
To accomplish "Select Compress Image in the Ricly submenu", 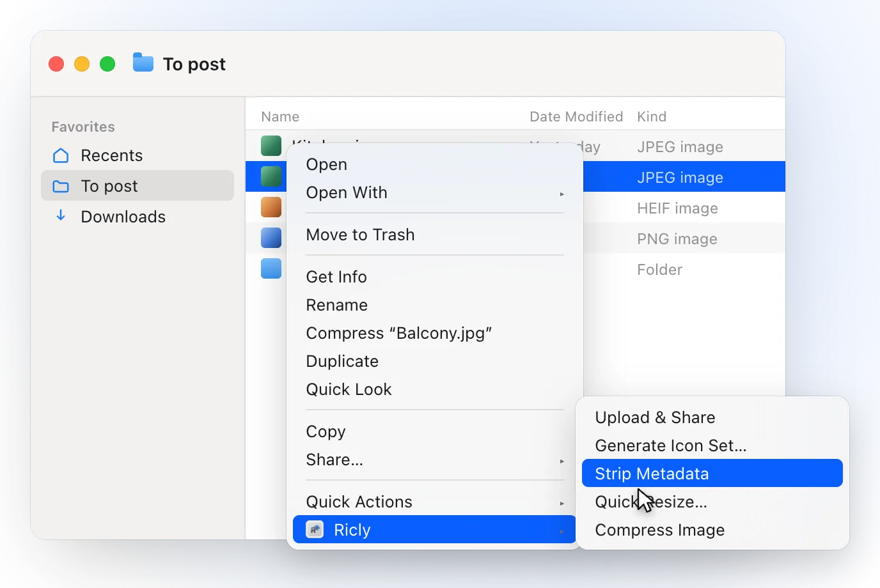I will click(712, 530).
